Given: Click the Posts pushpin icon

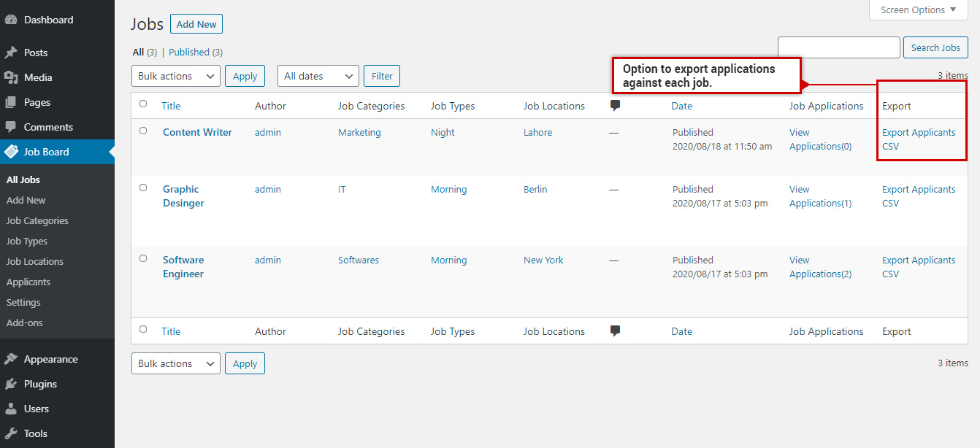Looking at the screenshot, I should coord(11,53).
